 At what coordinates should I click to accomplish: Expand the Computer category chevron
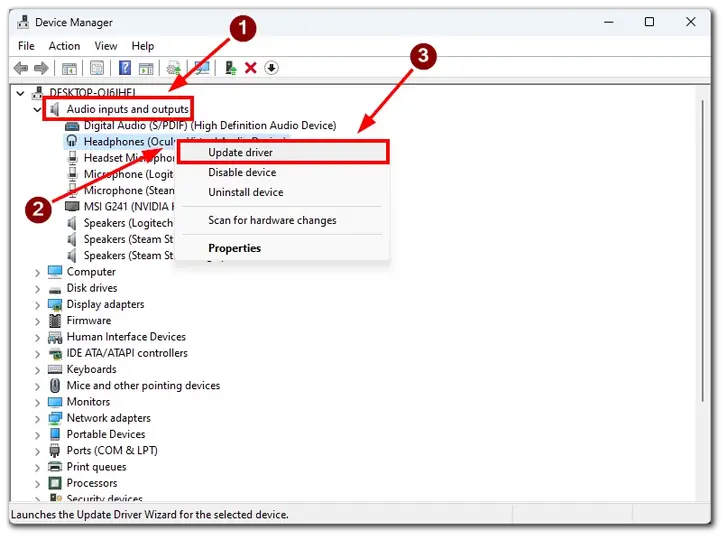pyautogui.click(x=37, y=273)
